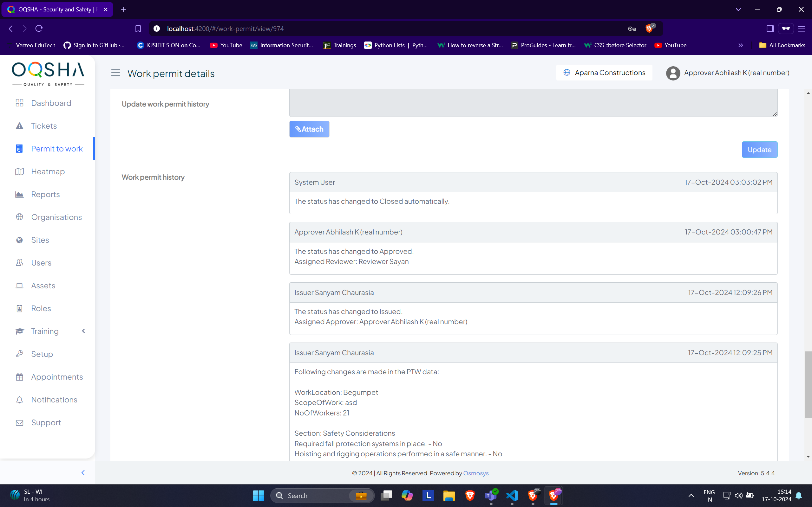This screenshot has width=812, height=507.
Task: Click the Attach button
Action: click(309, 129)
